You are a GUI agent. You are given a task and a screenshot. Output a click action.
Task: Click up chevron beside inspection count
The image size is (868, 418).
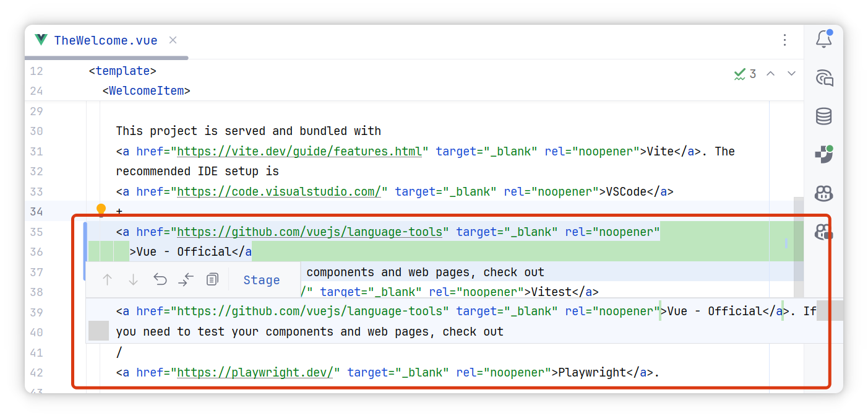[x=770, y=73]
